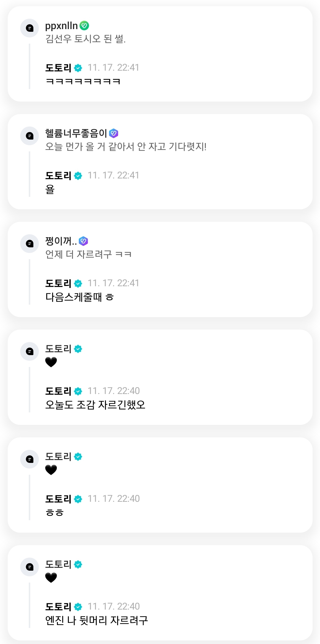Tap the bold 도토리 name above the '욜' reply
The height and width of the screenshot is (644, 320).
[58, 176]
